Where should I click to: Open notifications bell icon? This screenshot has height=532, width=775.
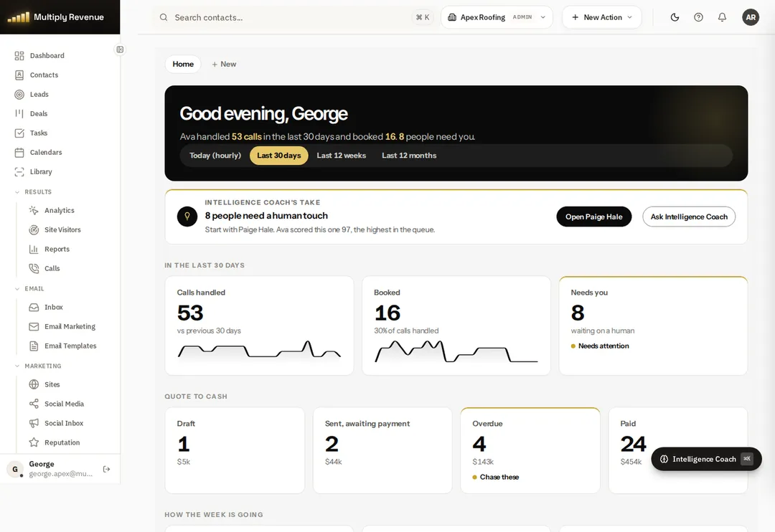coord(722,17)
